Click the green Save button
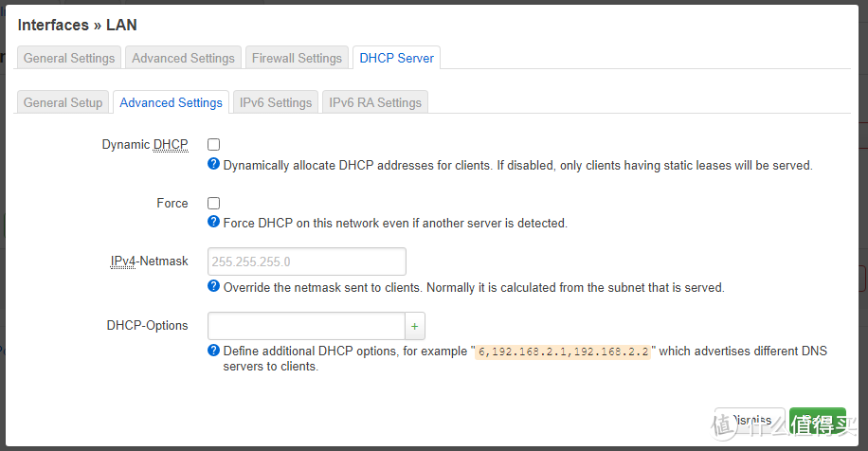Viewport: 868px width, 451px height. (817, 421)
